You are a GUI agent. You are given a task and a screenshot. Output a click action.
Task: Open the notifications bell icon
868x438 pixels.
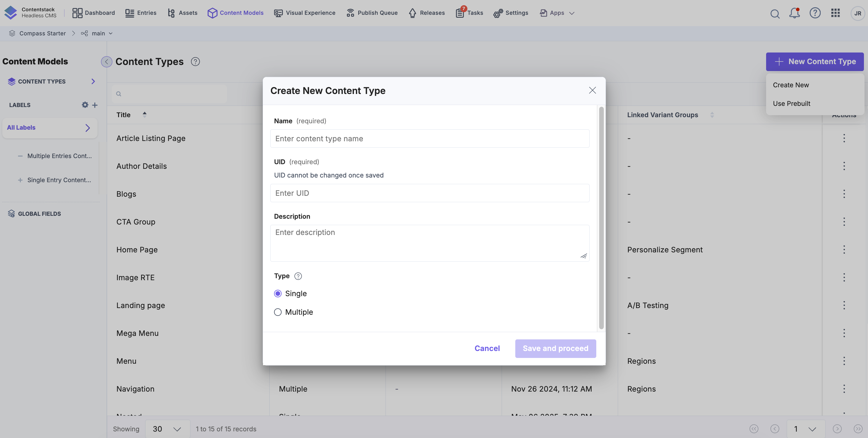(x=794, y=13)
